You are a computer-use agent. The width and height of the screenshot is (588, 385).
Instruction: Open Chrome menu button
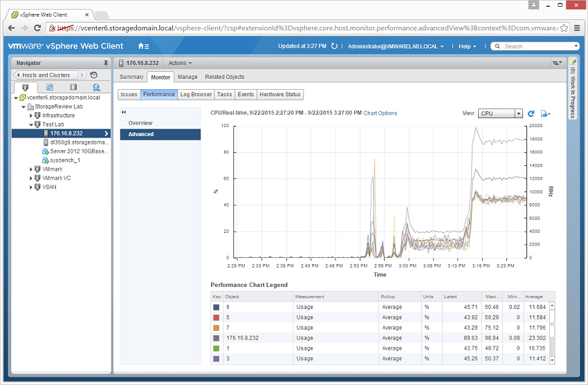pyautogui.click(x=577, y=28)
